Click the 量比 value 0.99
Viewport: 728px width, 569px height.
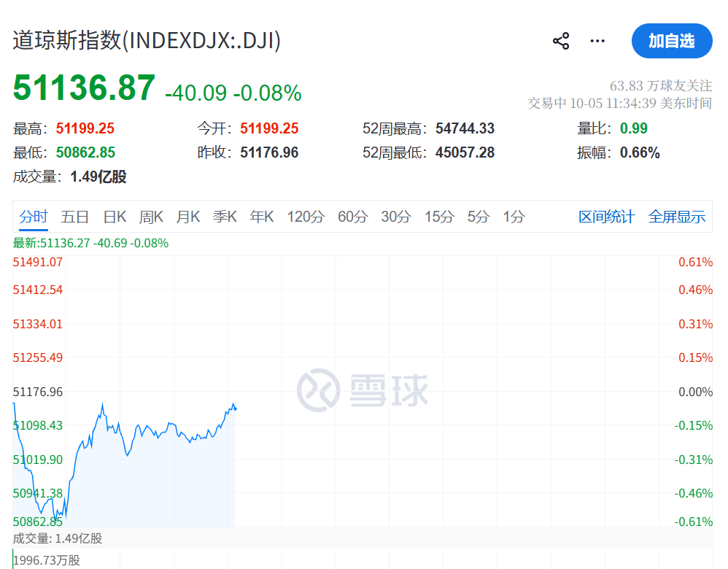(634, 128)
